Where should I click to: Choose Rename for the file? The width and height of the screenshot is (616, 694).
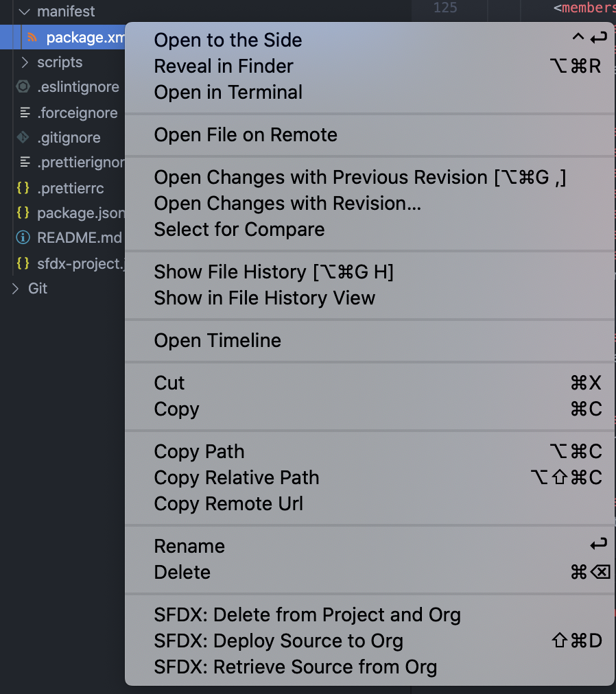(189, 546)
